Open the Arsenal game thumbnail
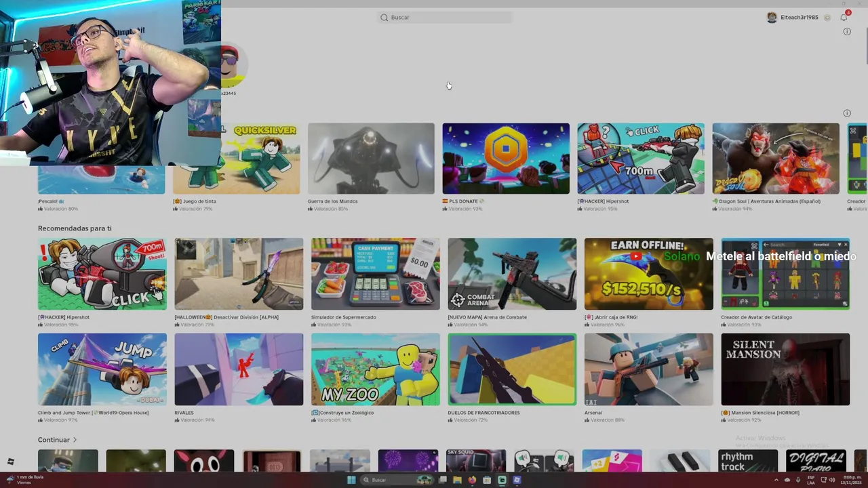Screen dimensions: 868x488 coord(649,369)
